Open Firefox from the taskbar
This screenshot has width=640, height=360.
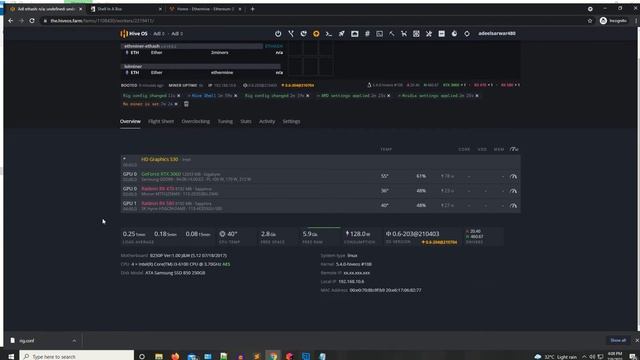coord(175,356)
